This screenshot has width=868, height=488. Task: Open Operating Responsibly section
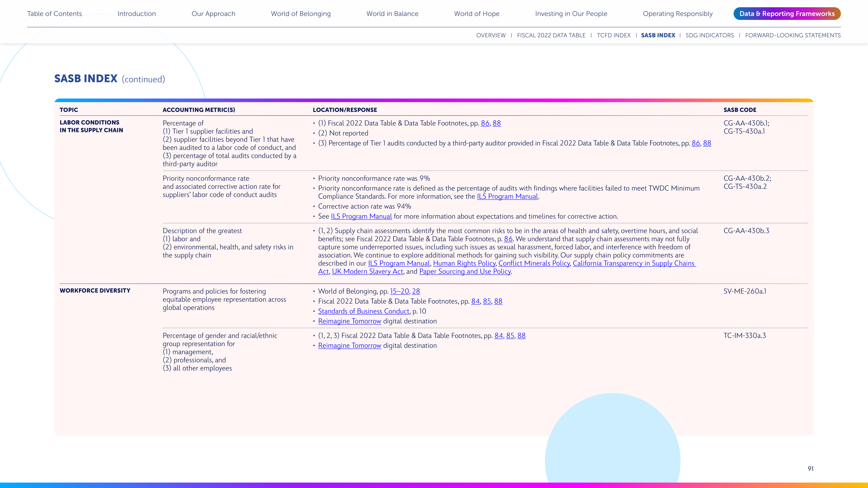pos(678,14)
